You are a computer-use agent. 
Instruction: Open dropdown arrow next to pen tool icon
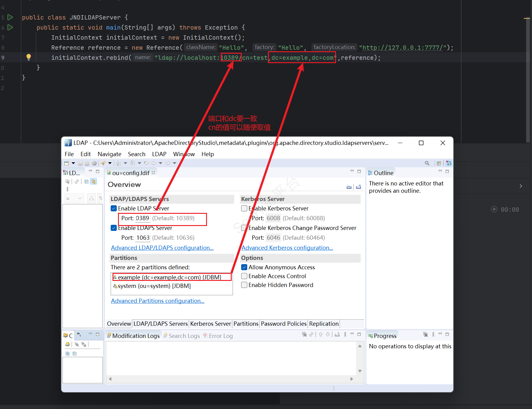[110, 163]
